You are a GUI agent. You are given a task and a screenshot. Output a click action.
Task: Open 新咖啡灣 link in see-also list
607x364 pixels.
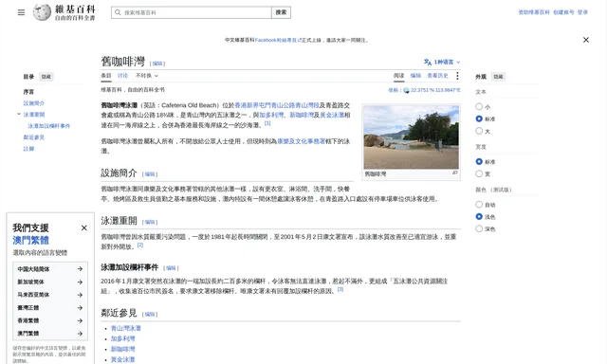122,349
